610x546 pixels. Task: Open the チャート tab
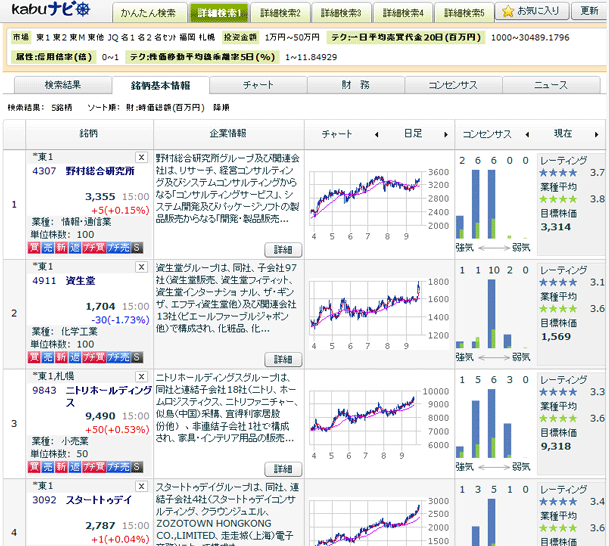[258, 85]
